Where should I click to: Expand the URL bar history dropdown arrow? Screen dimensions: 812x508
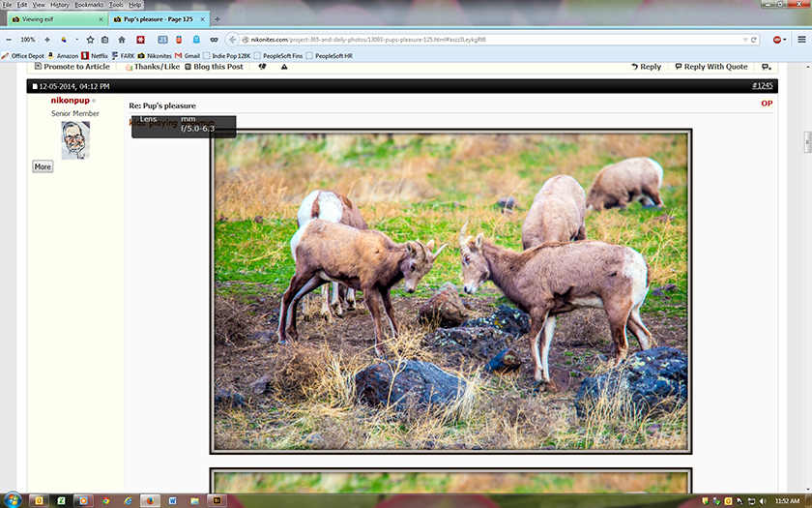[x=745, y=40]
